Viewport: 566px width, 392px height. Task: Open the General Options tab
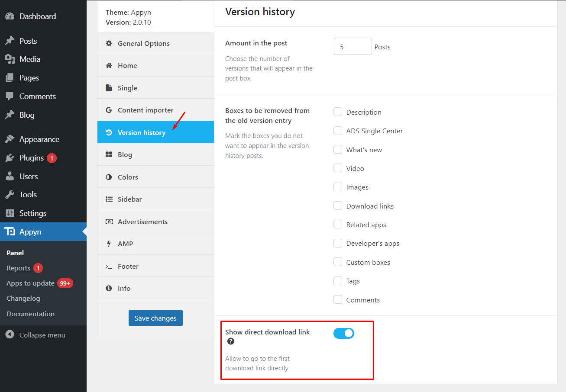[155, 43]
